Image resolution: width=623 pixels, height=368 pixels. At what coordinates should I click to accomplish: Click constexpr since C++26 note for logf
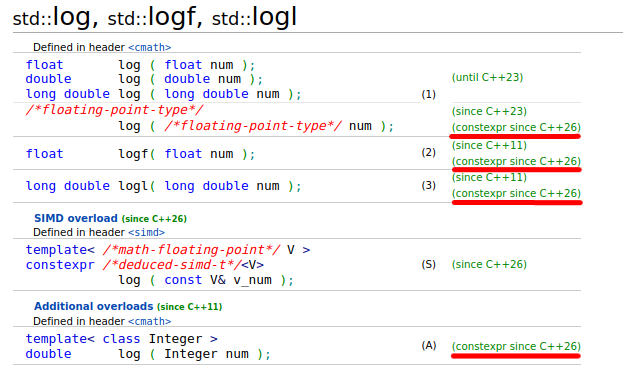[x=516, y=161]
